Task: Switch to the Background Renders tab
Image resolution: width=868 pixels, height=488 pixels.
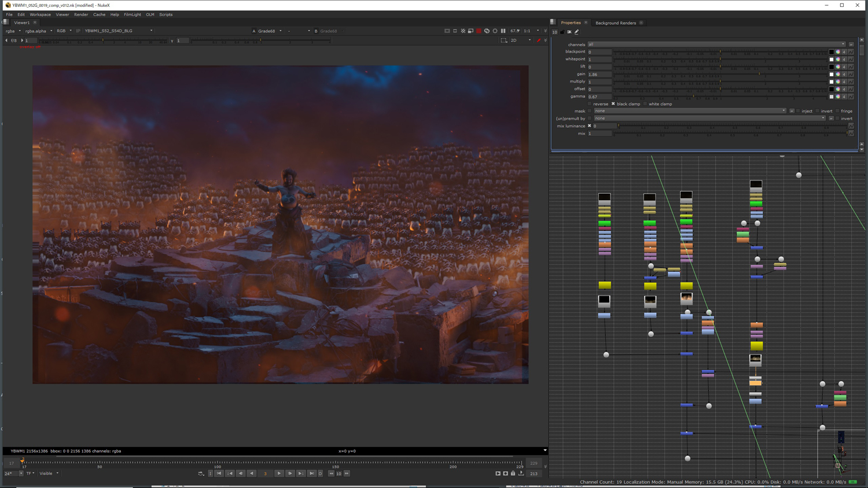Action: pyautogui.click(x=616, y=23)
